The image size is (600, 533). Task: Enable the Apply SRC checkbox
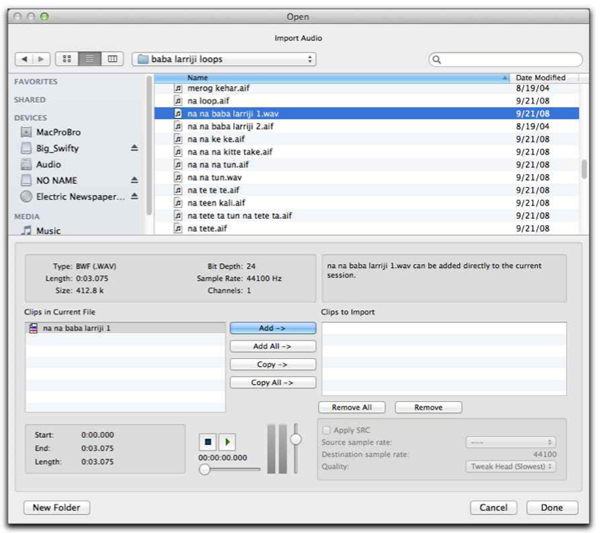click(326, 430)
